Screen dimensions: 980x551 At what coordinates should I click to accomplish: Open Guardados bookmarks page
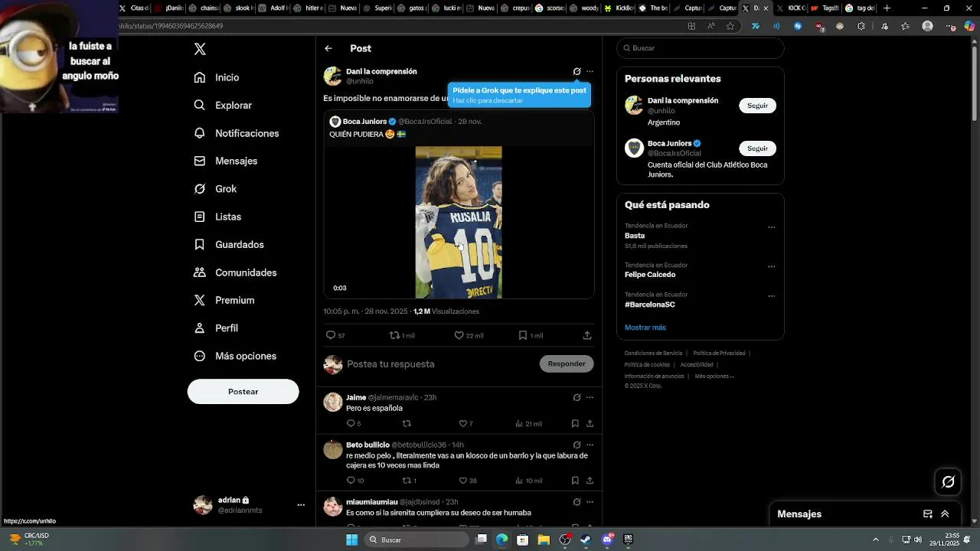coord(229,245)
